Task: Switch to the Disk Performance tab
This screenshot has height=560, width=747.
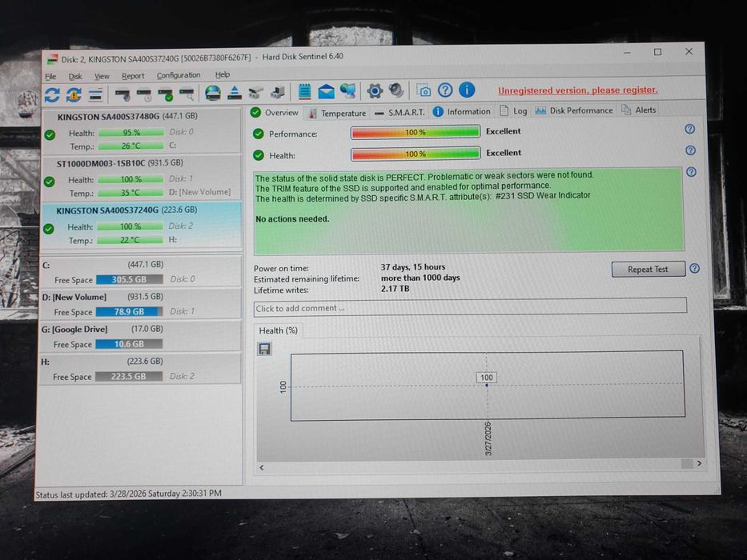Action: [574, 110]
